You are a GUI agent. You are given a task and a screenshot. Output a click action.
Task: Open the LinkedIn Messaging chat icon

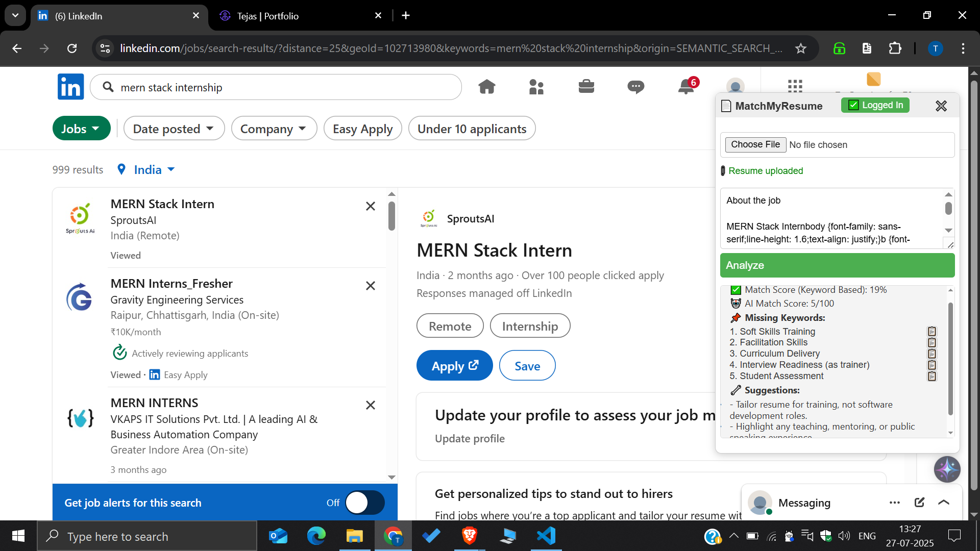pos(636,87)
